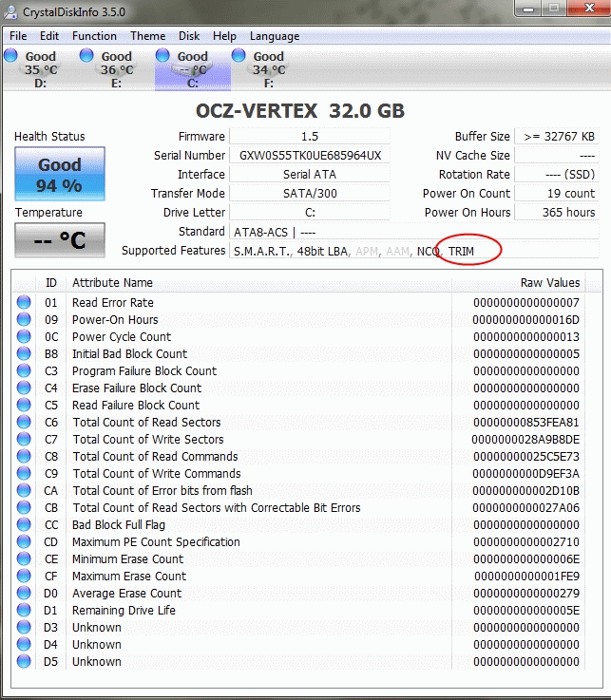Click the Good 94 % health status button

coord(60,174)
